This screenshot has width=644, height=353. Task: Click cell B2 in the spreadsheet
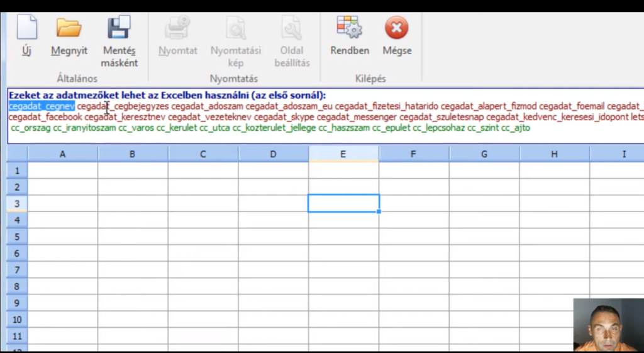(x=133, y=187)
